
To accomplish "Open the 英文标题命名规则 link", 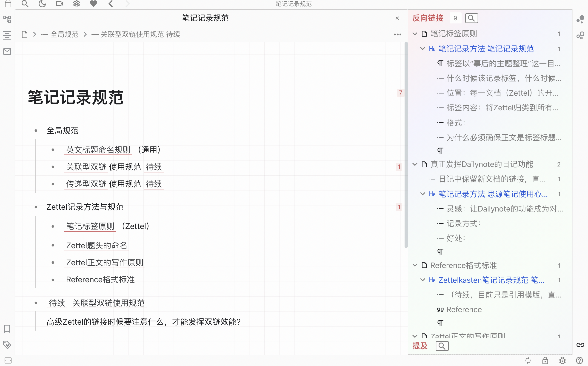I will [x=98, y=150].
